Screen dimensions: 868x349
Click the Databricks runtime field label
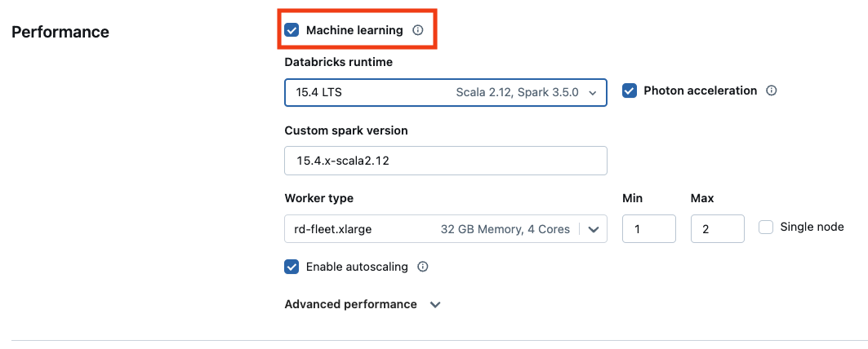pos(338,62)
